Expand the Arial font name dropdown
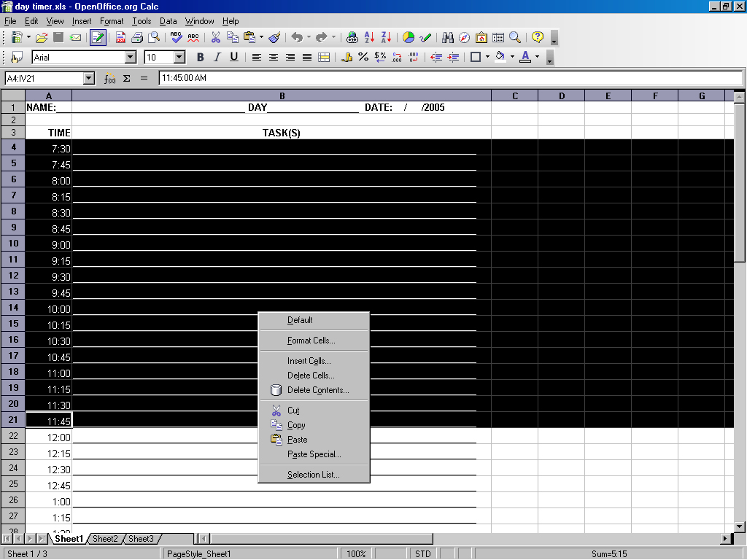The width and height of the screenshot is (747, 560). coord(131,57)
